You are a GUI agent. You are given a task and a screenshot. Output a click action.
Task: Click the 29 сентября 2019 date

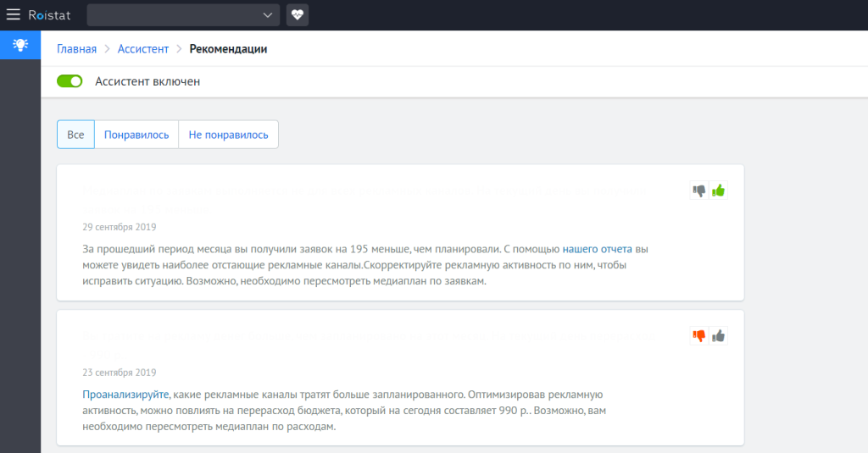(120, 227)
